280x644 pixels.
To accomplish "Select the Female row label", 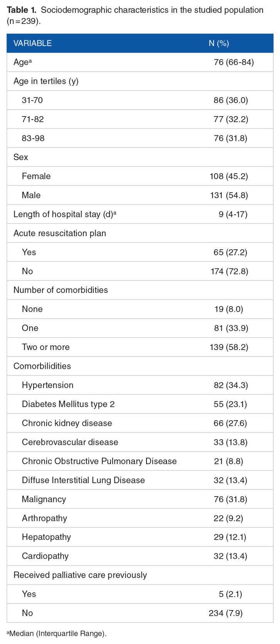I will [x=36, y=176].
